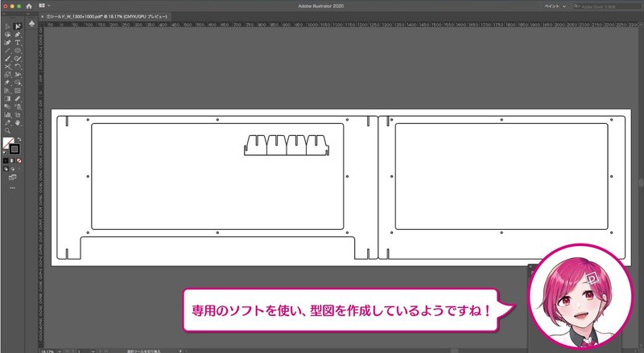Select the Magic Wand tool
This screenshot has height=353, width=644.
(7, 35)
